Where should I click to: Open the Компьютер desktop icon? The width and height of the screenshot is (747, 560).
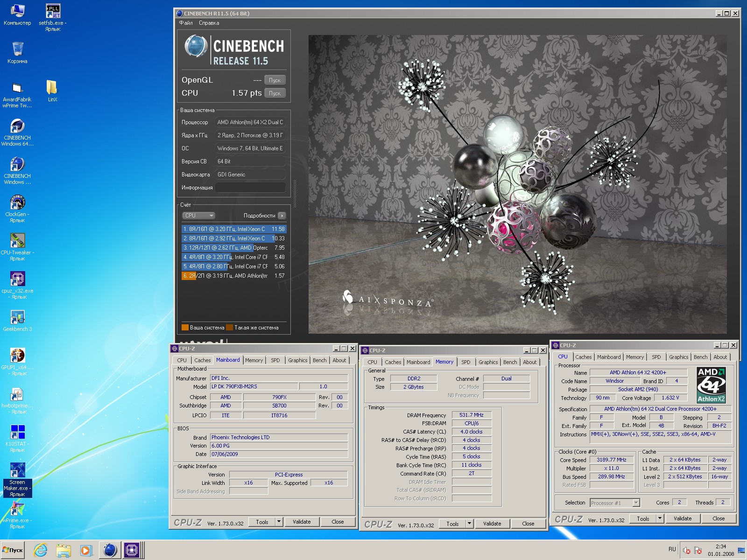pos(17,14)
